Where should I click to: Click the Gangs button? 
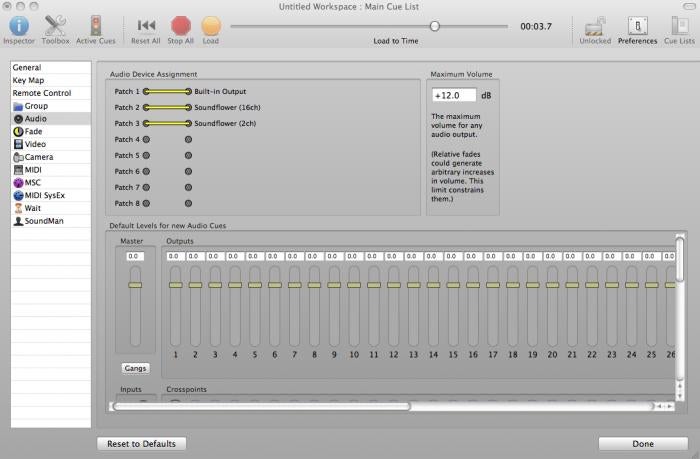click(x=135, y=368)
